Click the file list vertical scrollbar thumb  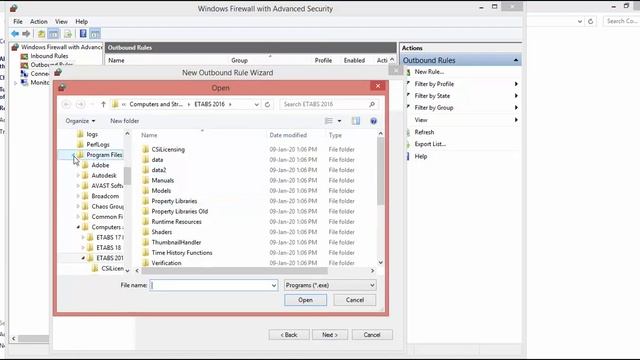coord(380,171)
